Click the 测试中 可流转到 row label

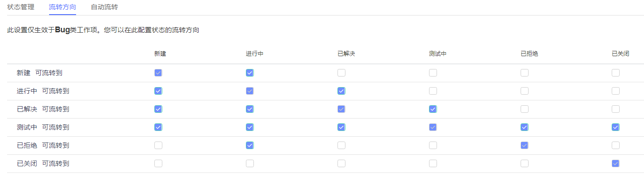click(43, 127)
